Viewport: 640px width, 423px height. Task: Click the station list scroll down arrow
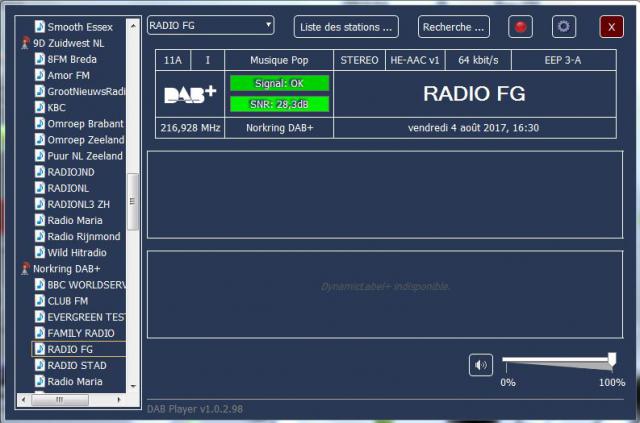coord(133,386)
